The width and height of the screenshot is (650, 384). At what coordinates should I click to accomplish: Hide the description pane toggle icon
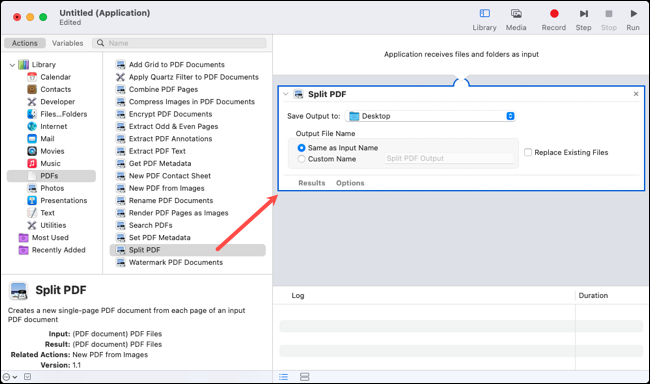(27, 377)
